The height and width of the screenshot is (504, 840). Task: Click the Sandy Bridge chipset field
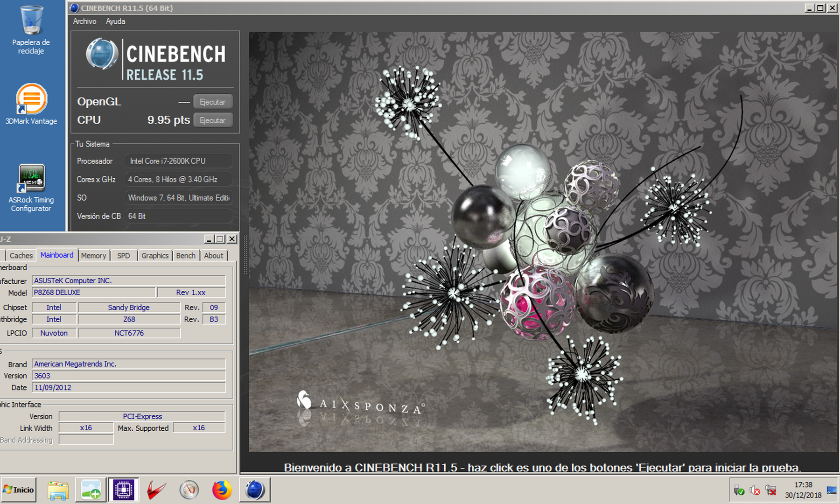click(x=129, y=308)
